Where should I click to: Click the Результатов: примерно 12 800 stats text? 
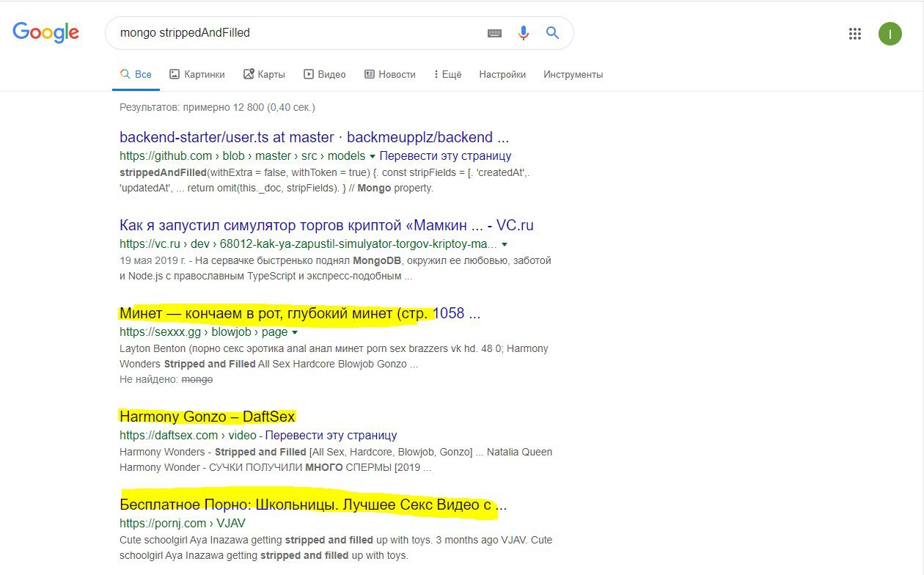pos(217,107)
